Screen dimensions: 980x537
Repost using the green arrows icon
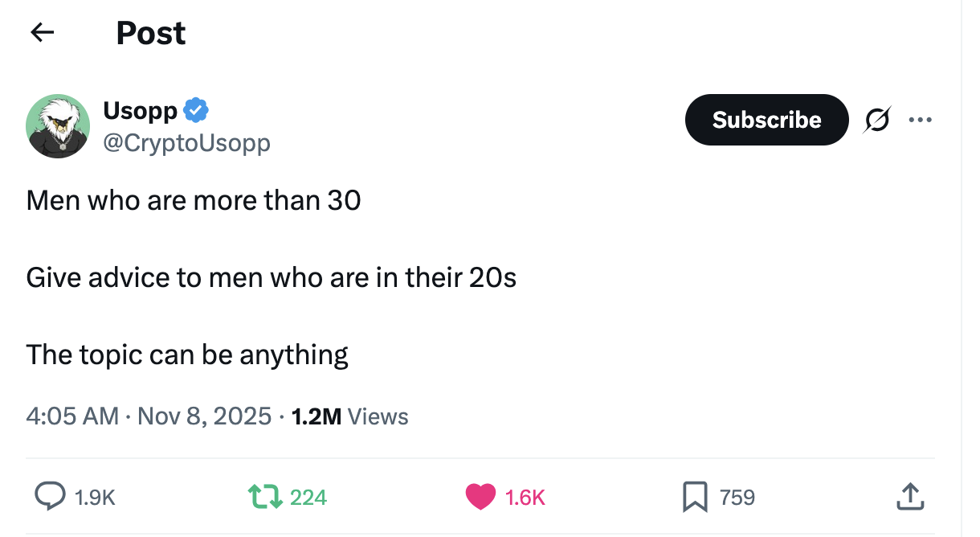(x=265, y=497)
